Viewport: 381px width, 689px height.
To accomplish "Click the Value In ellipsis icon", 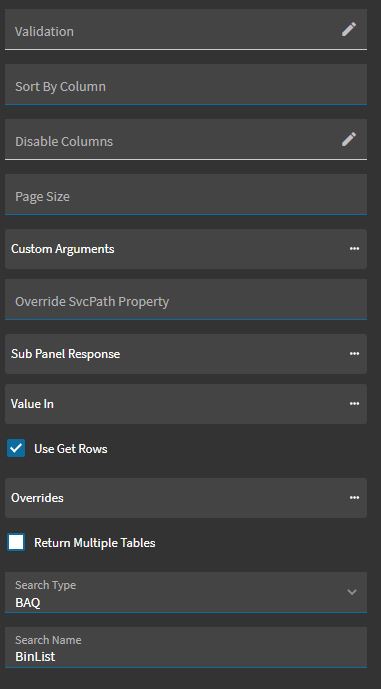I will 354,403.
